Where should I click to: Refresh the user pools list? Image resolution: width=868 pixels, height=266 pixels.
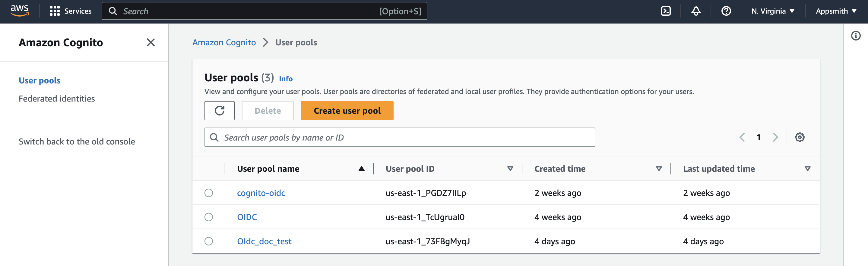pos(219,111)
